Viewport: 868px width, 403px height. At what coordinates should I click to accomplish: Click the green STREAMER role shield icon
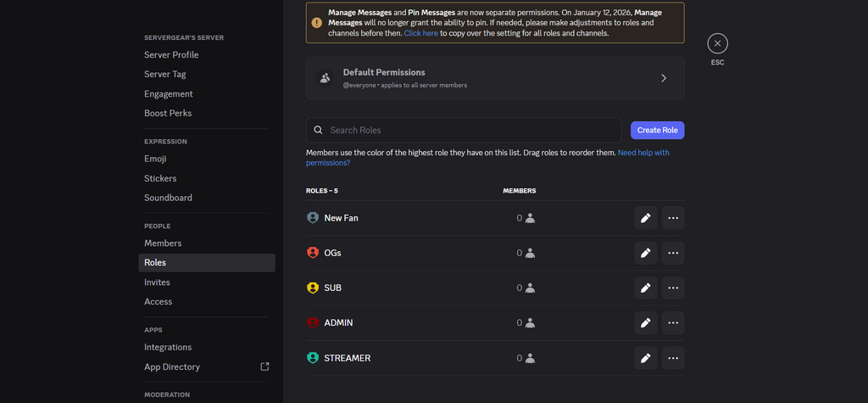tap(313, 358)
